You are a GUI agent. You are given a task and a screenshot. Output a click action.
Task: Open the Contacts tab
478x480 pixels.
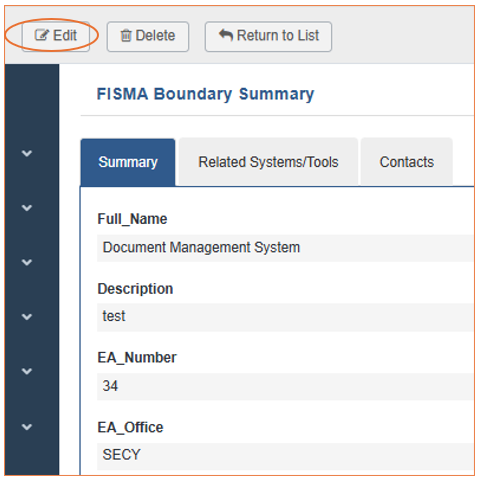[407, 162]
